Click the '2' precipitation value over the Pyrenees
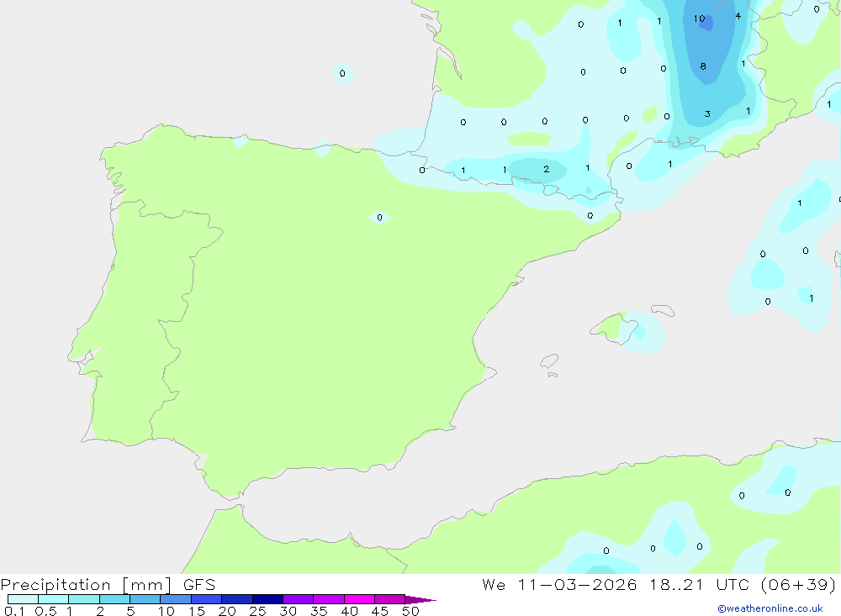Viewport: 841px width, 616px height. point(546,169)
